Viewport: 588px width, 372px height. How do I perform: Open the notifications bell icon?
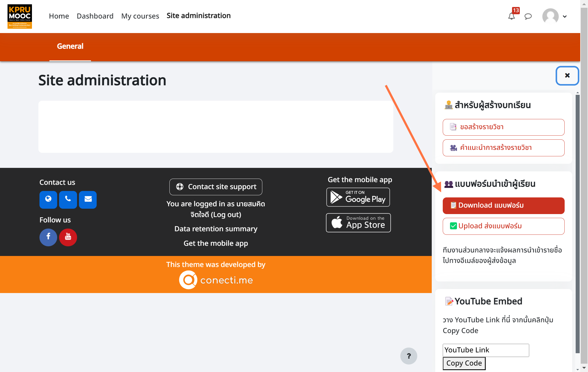[x=511, y=16]
